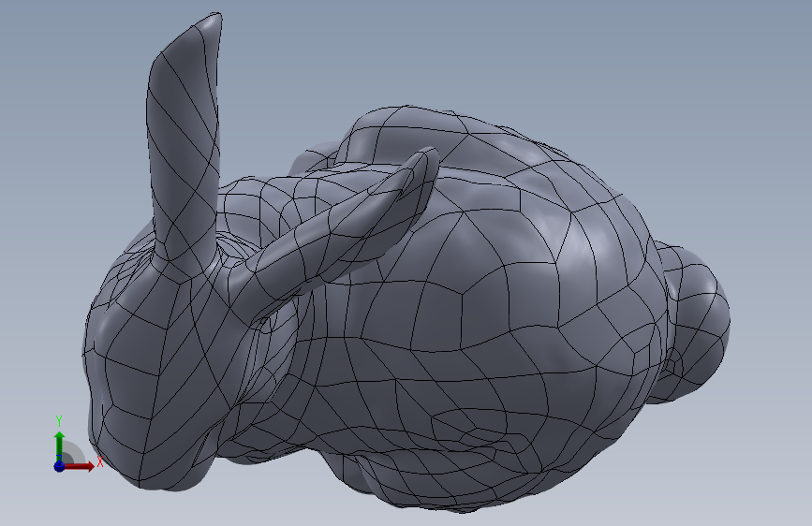
Task: Click the green Y axis arrow of the triad
Action: tap(59, 446)
